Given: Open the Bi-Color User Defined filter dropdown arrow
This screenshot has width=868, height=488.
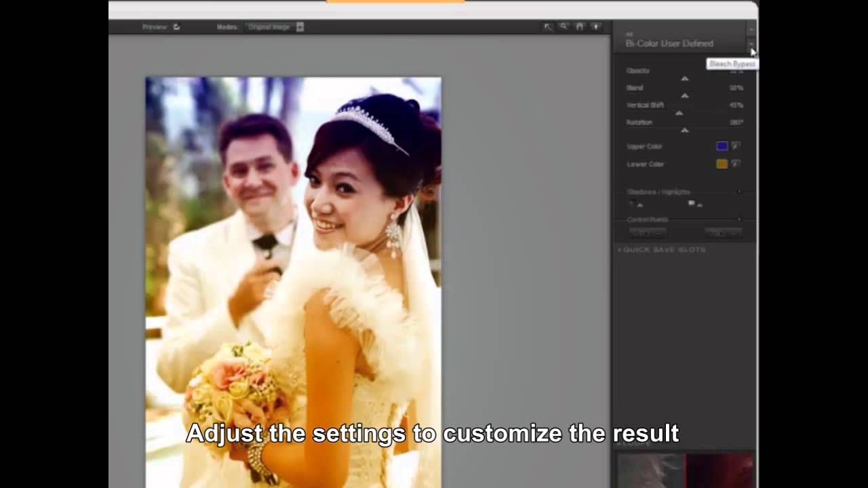Looking at the screenshot, I should point(751,43).
